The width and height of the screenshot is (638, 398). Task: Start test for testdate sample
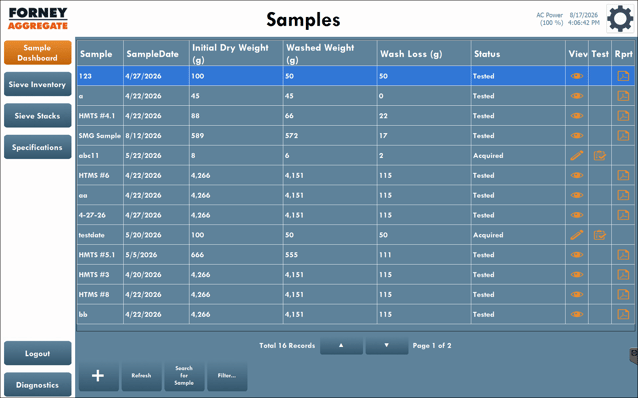pyautogui.click(x=600, y=235)
